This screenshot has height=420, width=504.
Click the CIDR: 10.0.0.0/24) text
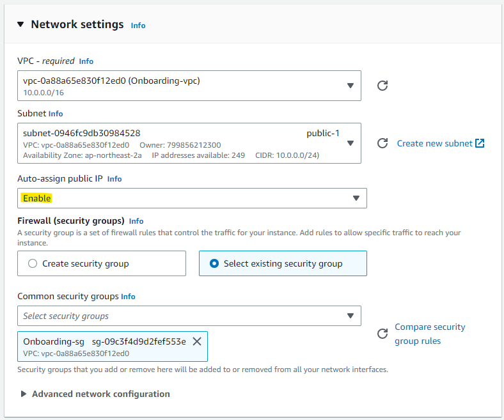287,155
